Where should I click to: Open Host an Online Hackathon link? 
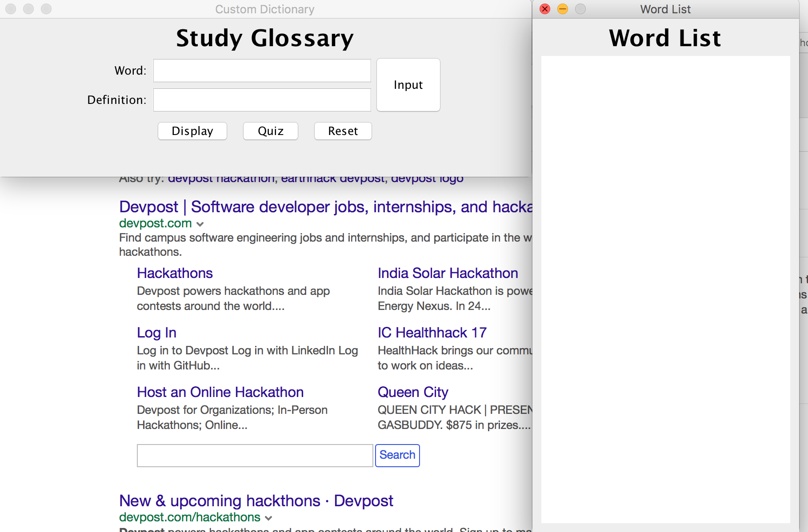point(220,392)
